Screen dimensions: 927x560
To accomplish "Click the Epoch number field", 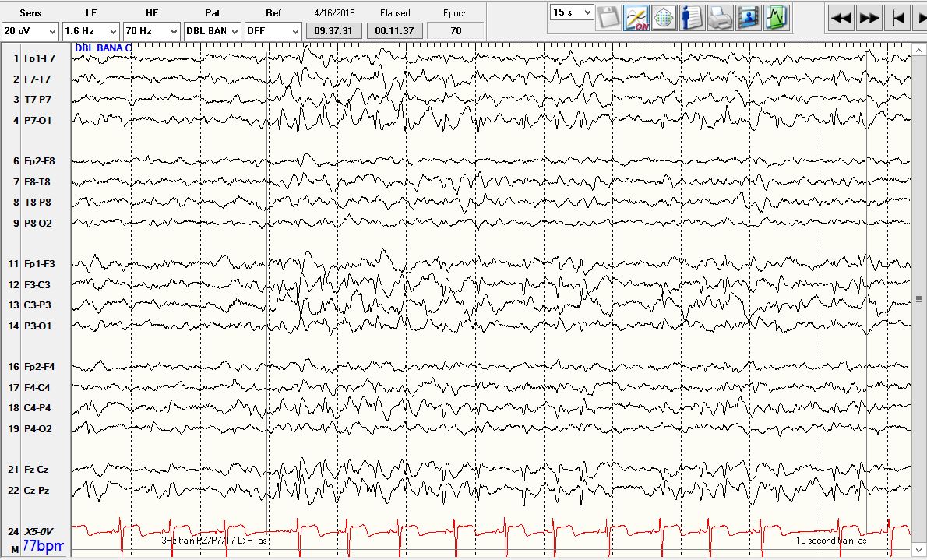I will coord(456,31).
